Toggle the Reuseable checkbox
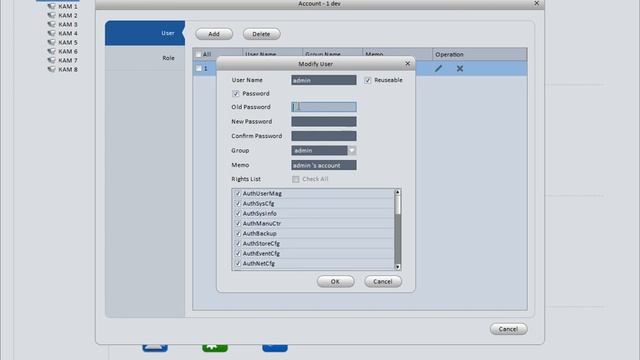Image resolution: width=640 pixels, height=360 pixels. tap(368, 80)
